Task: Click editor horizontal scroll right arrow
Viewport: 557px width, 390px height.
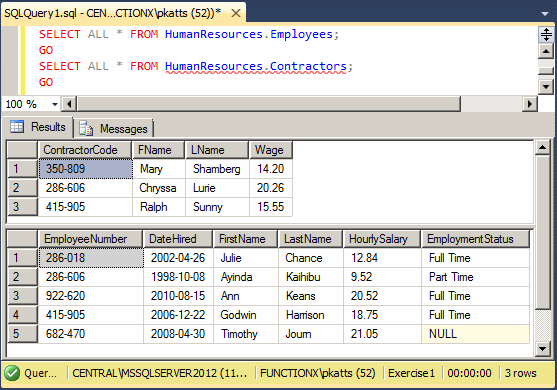Action: [x=530, y=104]
